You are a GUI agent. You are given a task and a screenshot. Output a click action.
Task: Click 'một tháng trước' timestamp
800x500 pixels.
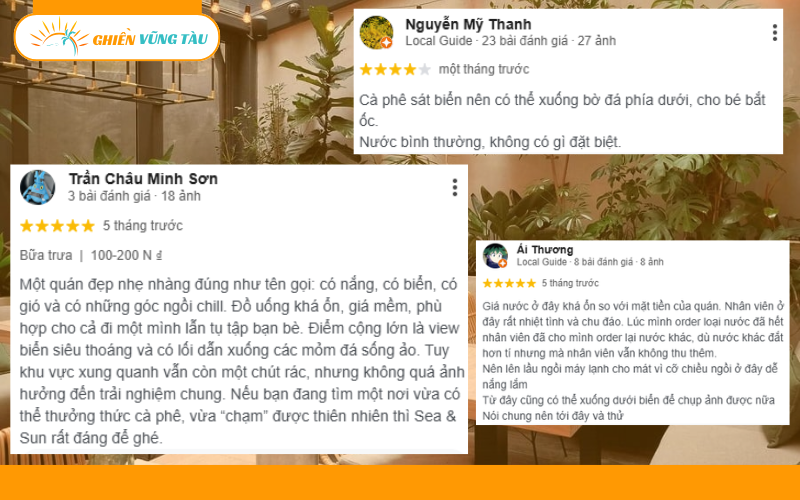[x=484, y=69]
